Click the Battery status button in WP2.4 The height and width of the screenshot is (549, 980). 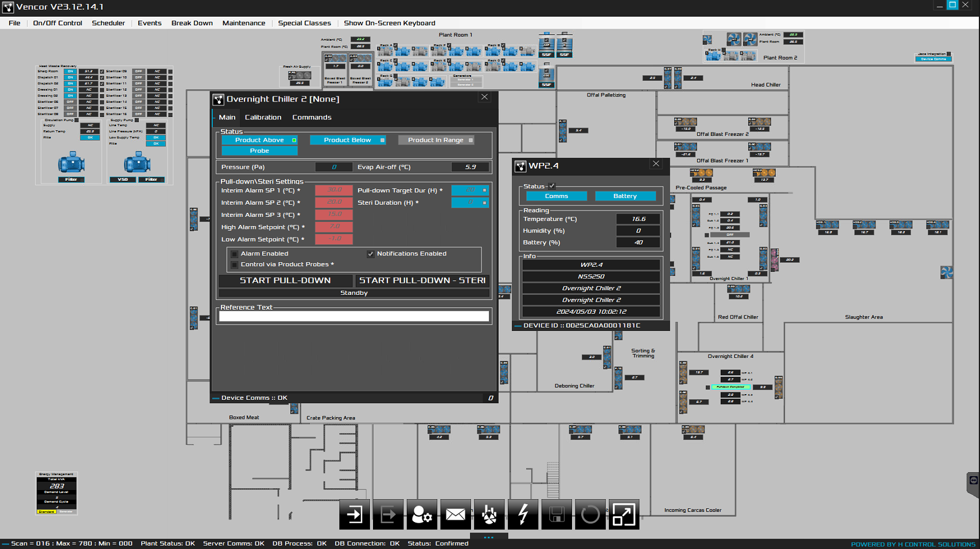[625, 196]
